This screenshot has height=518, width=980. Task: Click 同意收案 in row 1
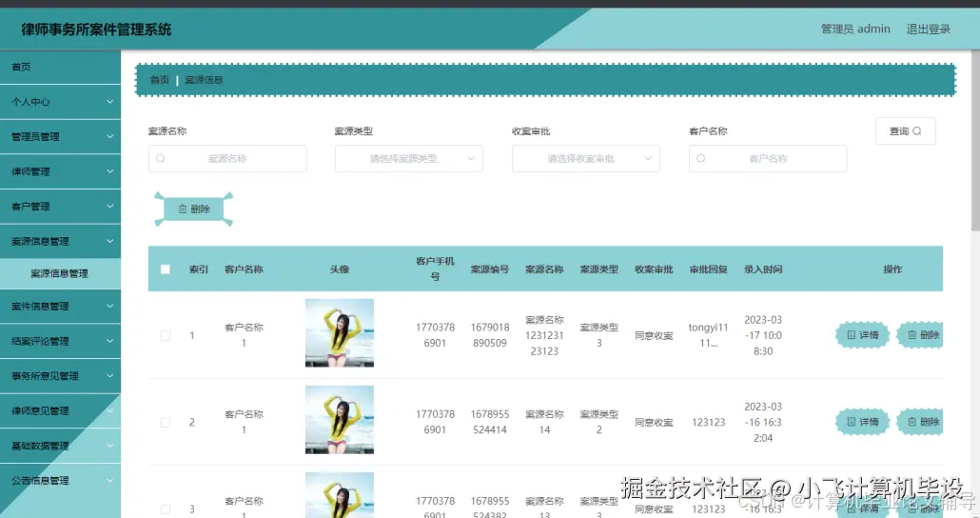[654, 335]
